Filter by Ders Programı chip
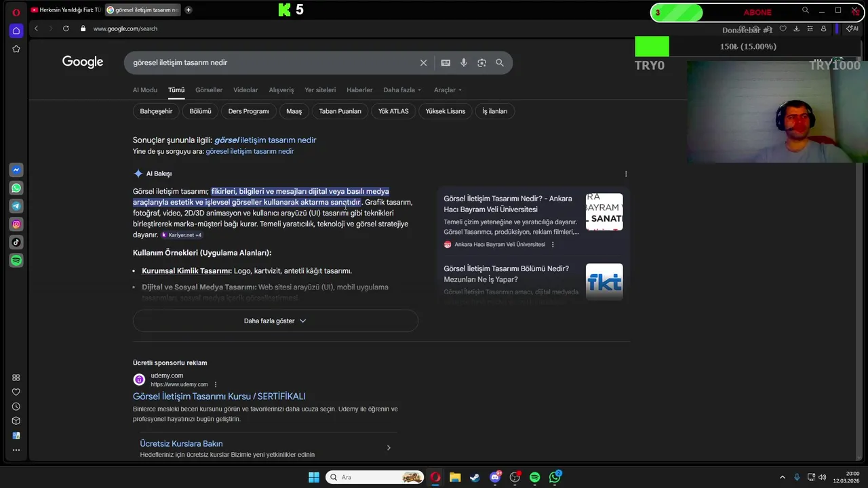 (x=249, y=111)
